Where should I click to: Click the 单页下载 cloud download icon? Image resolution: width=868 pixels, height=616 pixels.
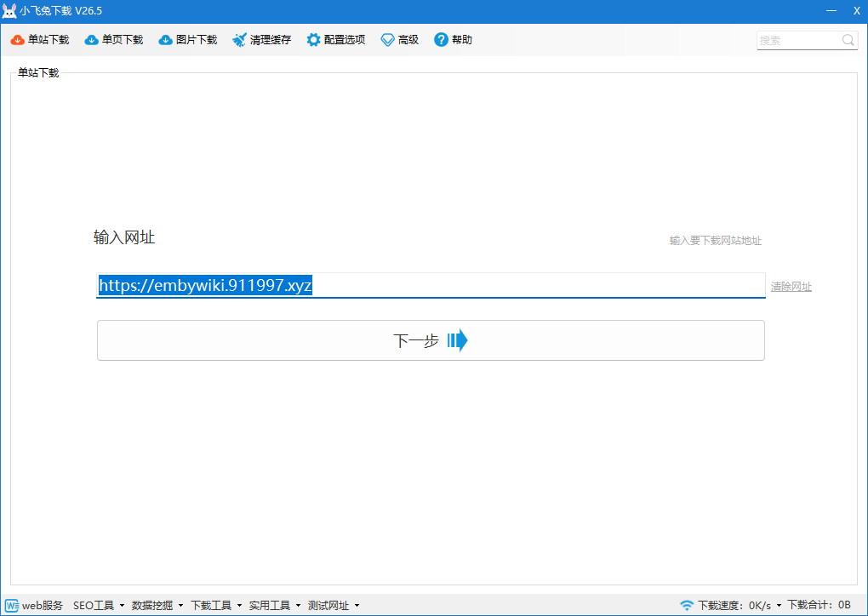click(x=91, y=40)
